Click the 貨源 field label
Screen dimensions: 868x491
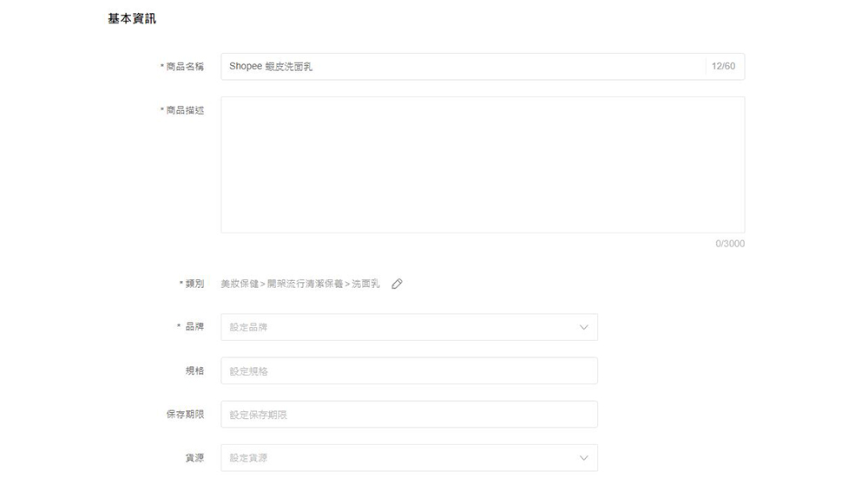[194, 458]
